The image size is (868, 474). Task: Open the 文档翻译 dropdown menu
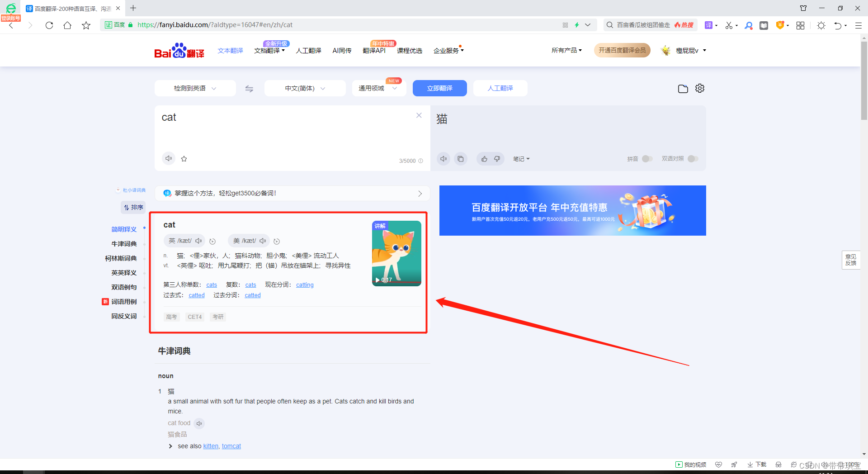pos(269,51)
